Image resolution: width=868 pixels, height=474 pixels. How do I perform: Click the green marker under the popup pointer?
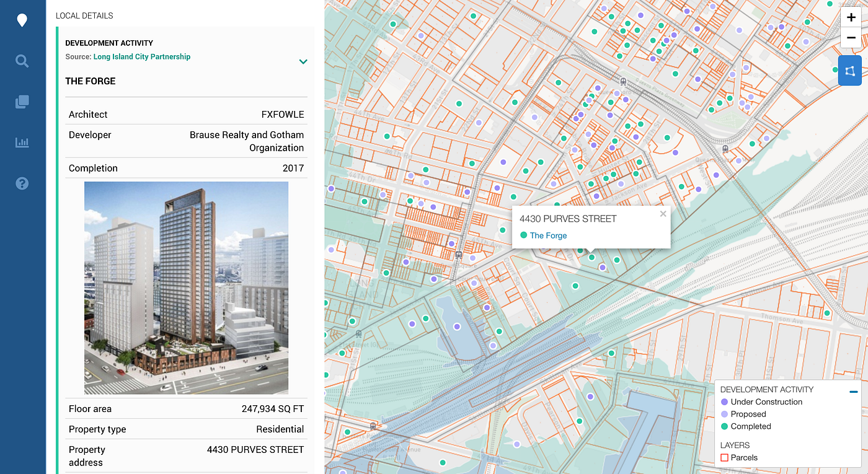pos(591,257)
